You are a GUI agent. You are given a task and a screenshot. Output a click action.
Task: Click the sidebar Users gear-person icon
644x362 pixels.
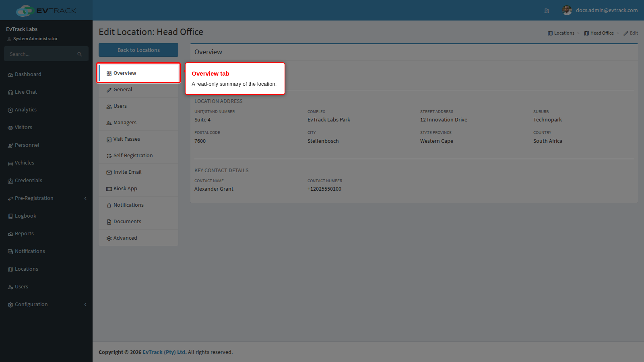tap(10, 287)
